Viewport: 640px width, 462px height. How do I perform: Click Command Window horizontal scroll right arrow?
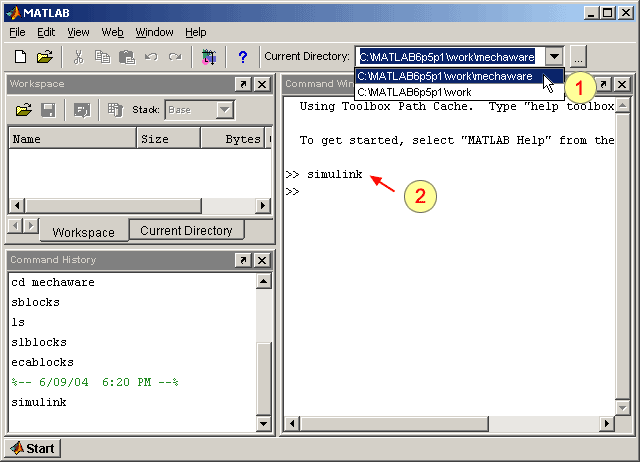pos(607,424)
